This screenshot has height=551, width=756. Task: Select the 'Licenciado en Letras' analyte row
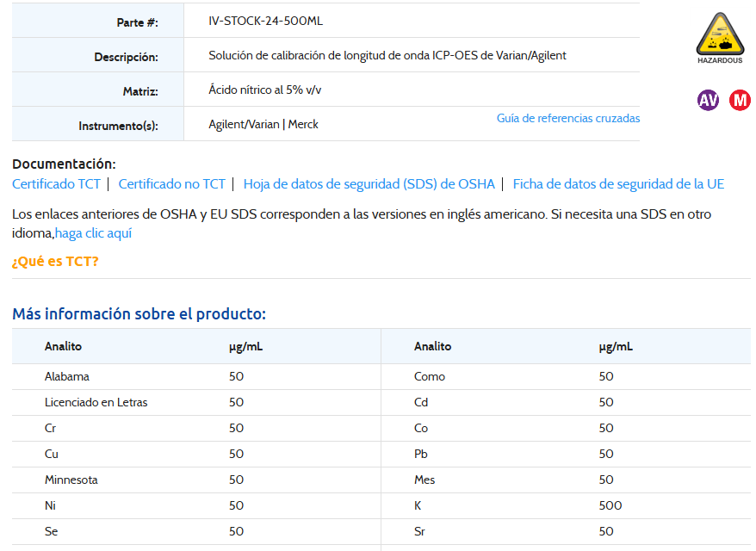click(x=96, y=402)
